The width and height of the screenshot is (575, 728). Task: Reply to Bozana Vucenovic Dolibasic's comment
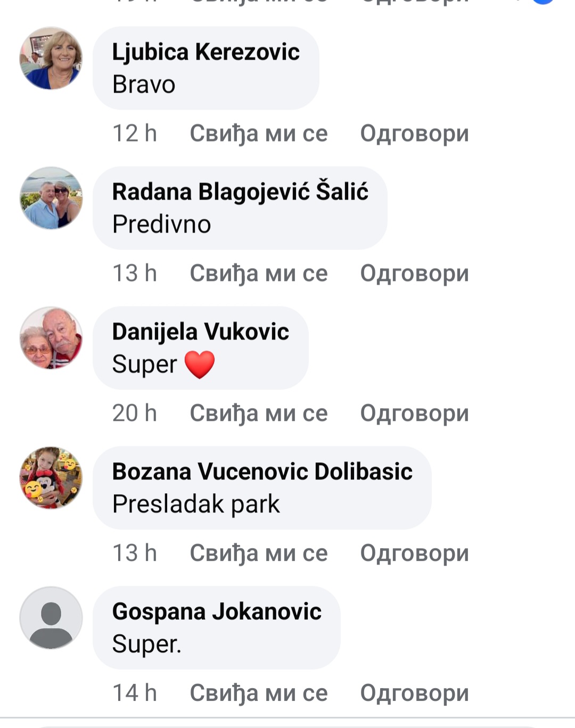(x=414, y=553)
